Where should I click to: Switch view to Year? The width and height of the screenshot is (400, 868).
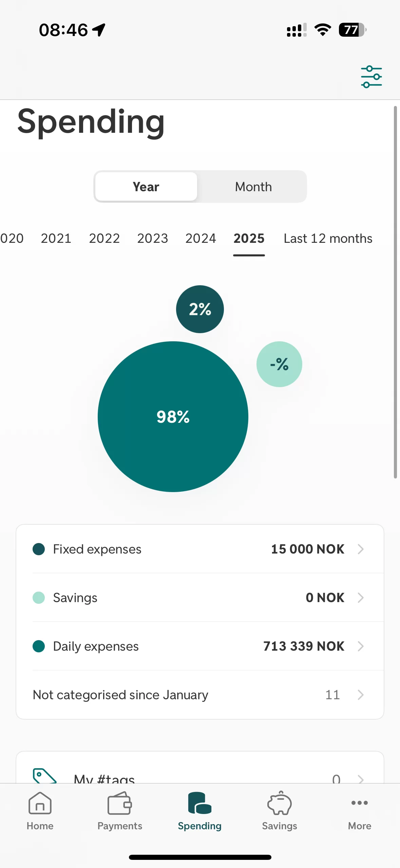coord(146,187)
